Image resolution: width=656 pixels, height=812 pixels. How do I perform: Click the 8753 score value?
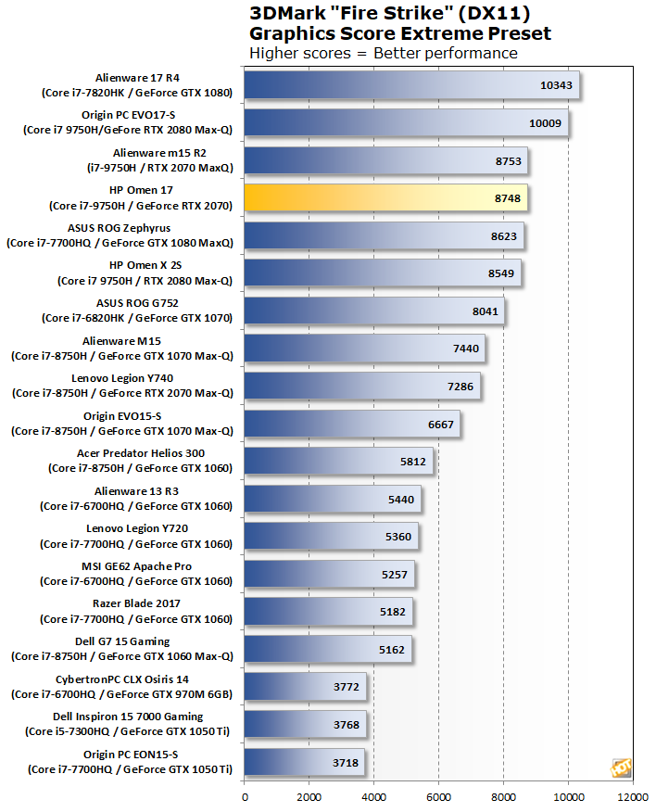tap(508, 161)
